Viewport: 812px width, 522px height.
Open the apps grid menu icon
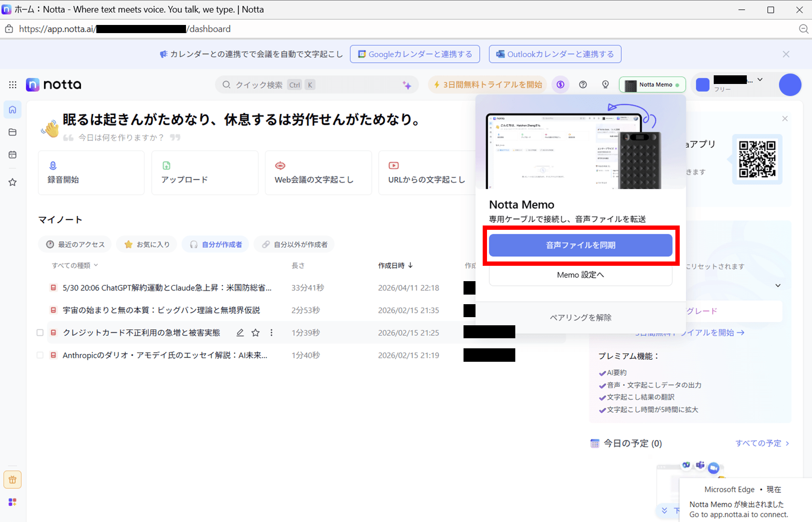pos(13,85)
